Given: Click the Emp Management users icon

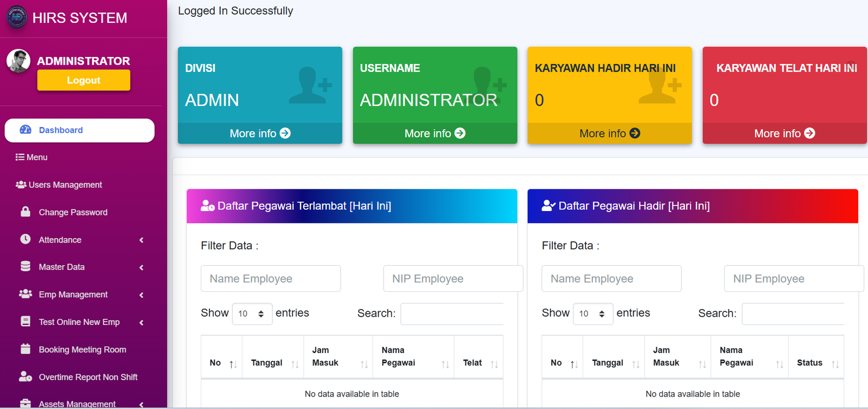Looking at the screenshot, I should [x=25, y=293].
